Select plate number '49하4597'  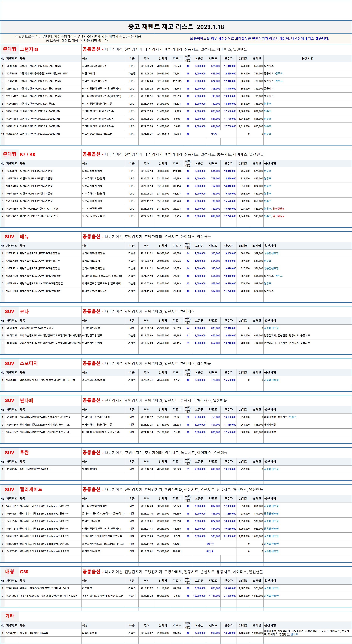[x=12, y=469]
